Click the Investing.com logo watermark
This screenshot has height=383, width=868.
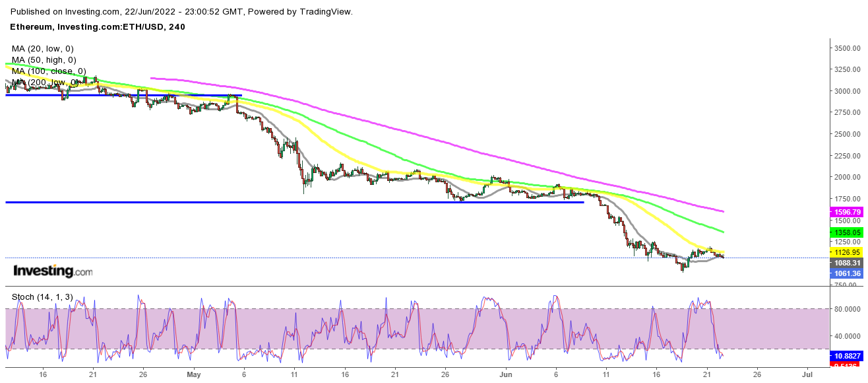[53, 271]
